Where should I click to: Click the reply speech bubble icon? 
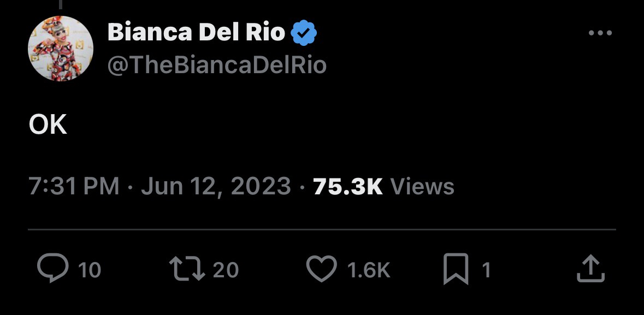point(51,269)
